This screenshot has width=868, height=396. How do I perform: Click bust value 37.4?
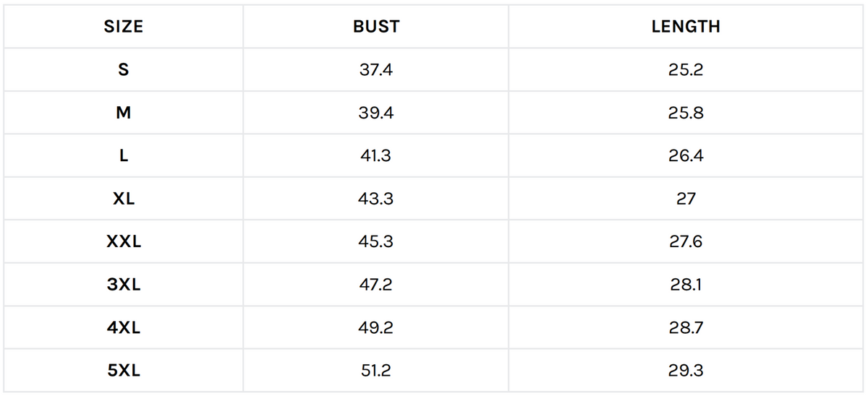pos(376,70)
